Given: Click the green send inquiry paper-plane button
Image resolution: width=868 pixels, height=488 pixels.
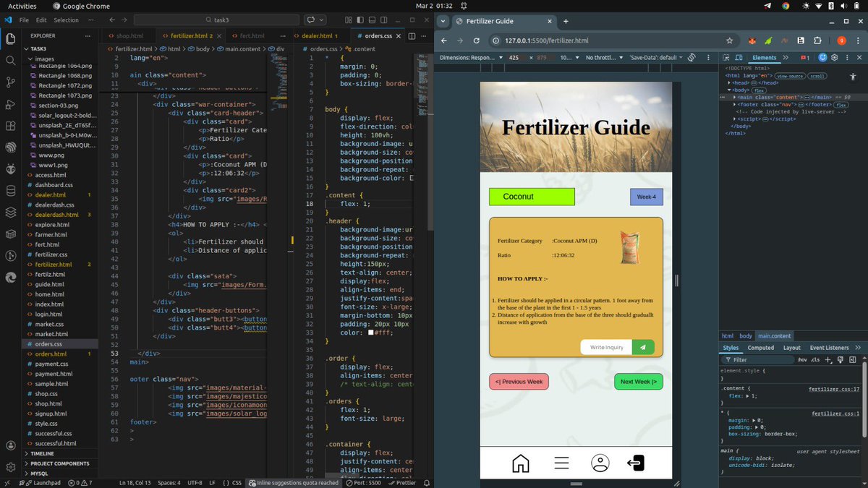Looking at the screenshot, I should click(643, 347).
